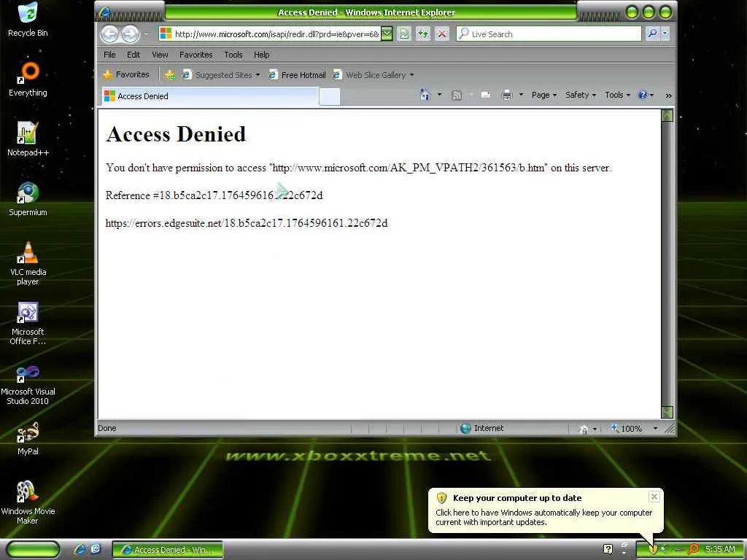Select the Everything desktop shortcut
Viewport: 747px width, 560px height.
(28, 79)
